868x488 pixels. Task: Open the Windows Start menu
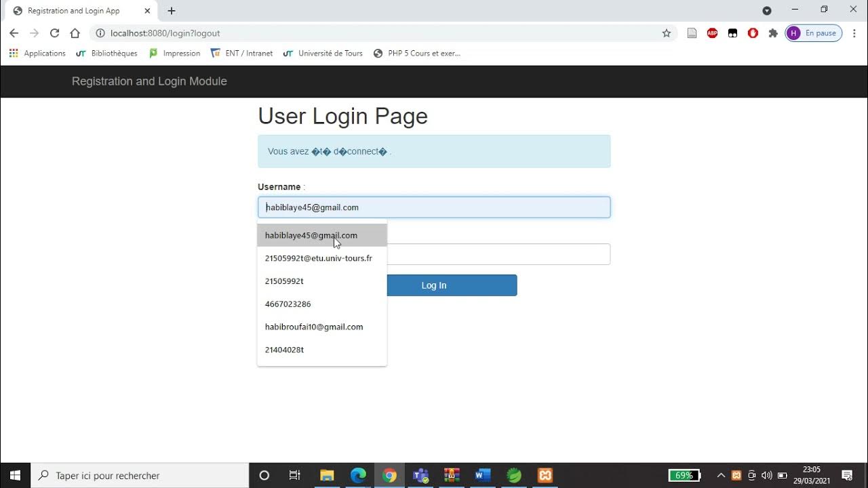[15, 476]
